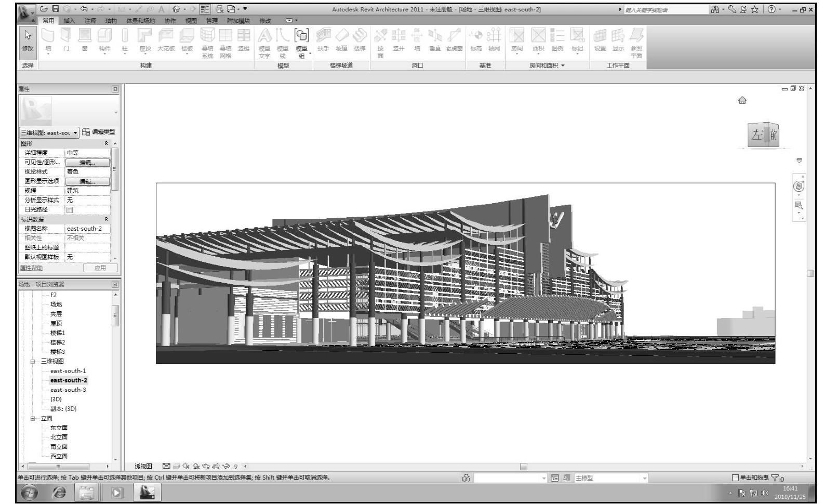Image resolution: width=824 pixels, height=504 pixels.
Task: Click the Home icon above the ViewCube
Action: coord(742,100)
